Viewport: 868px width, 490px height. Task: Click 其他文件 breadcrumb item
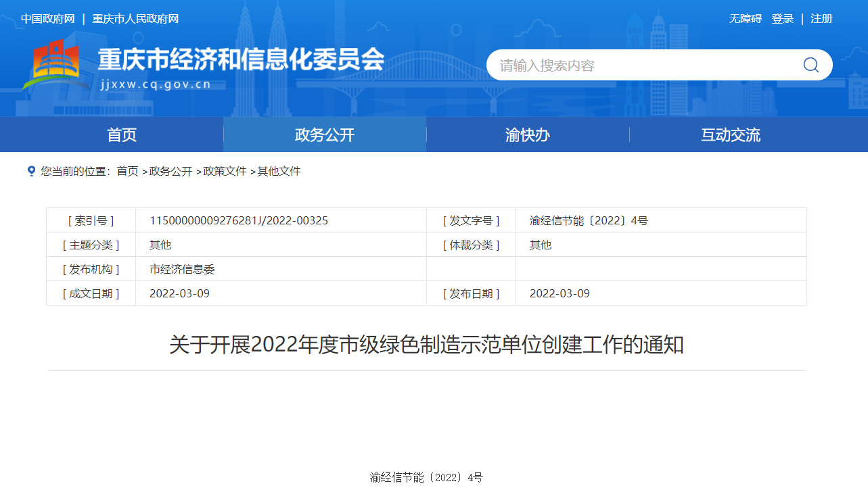pyautogui.click(x=279, y=172)
